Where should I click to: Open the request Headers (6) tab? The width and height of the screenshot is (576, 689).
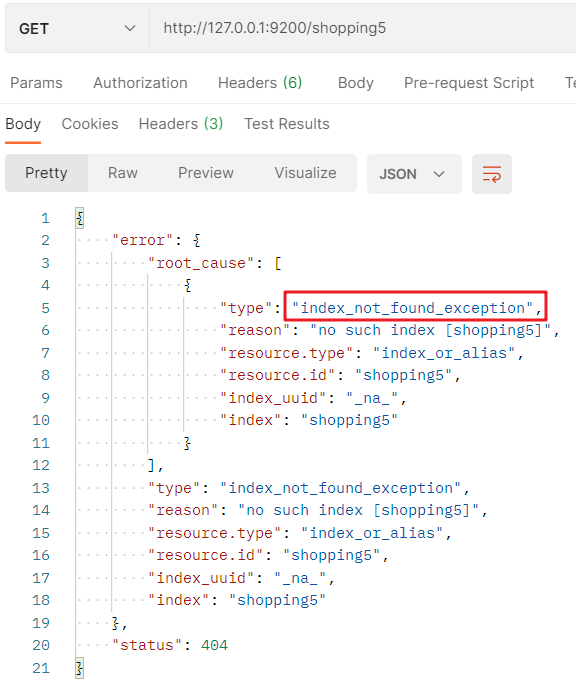pyautogui.click(x=260, y=83)
